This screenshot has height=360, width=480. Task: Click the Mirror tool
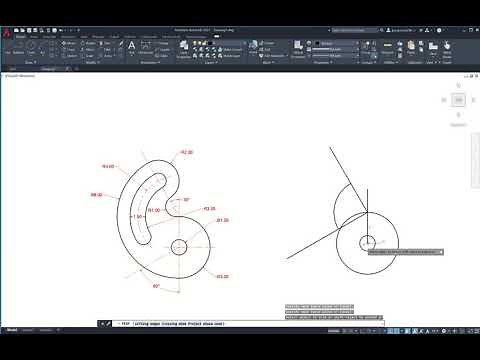[88, 50]
